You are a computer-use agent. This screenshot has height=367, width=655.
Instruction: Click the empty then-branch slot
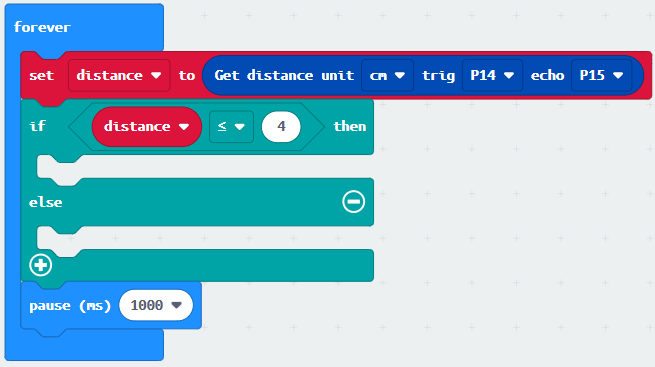[x=205, y=167]
